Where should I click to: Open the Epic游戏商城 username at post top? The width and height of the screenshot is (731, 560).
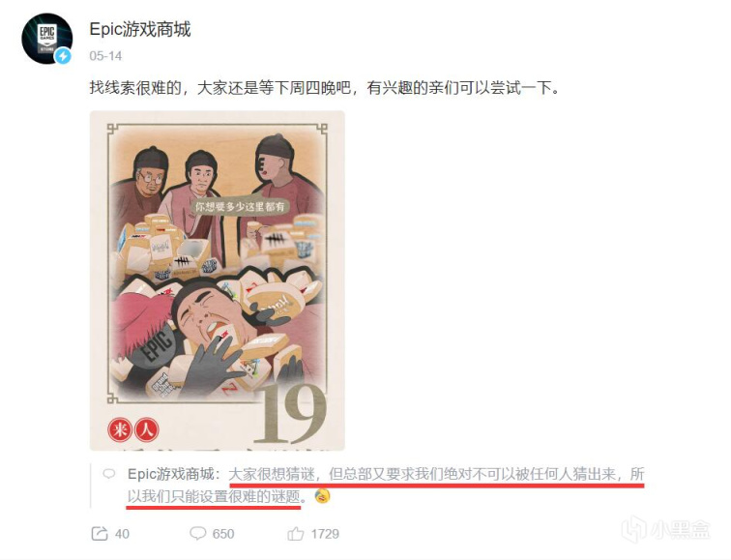pyautogui.click(x=140, y=29)
